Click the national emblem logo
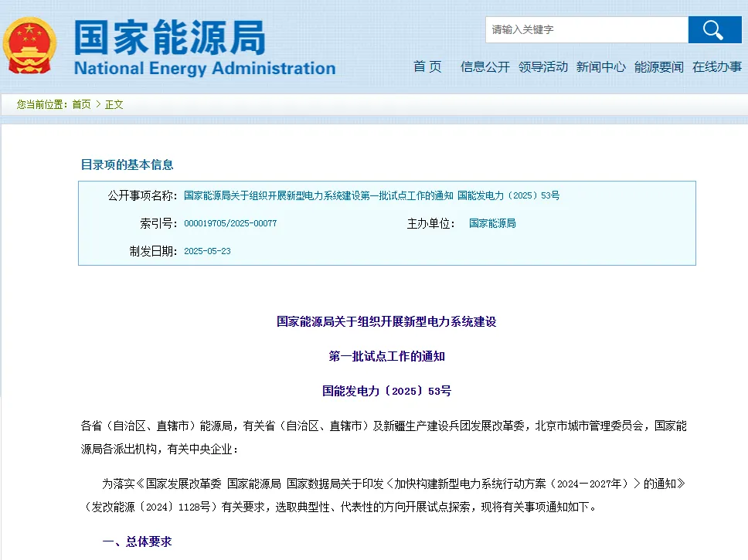This screenshot has height=560, width=748. click(30, 45)
